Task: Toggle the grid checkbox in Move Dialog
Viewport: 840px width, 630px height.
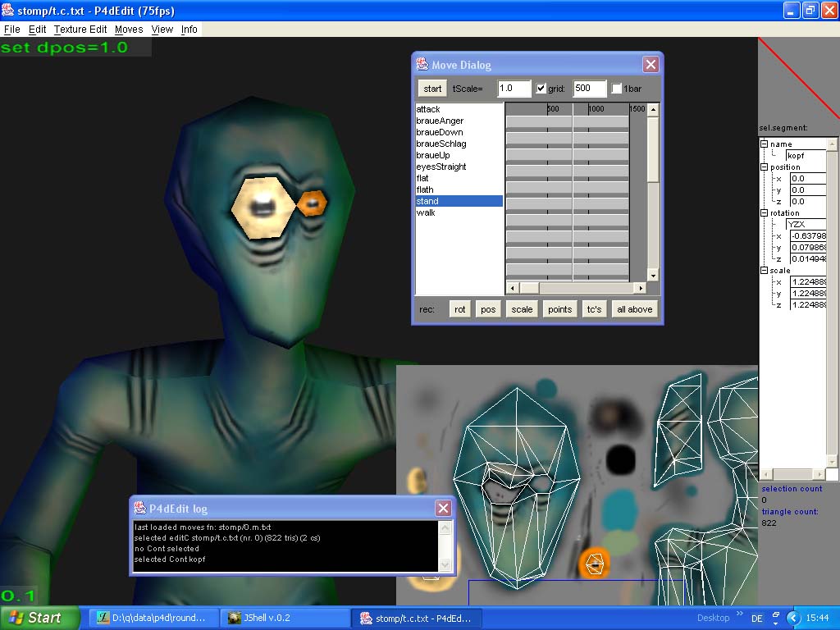Action: click(x=541, y=89)
